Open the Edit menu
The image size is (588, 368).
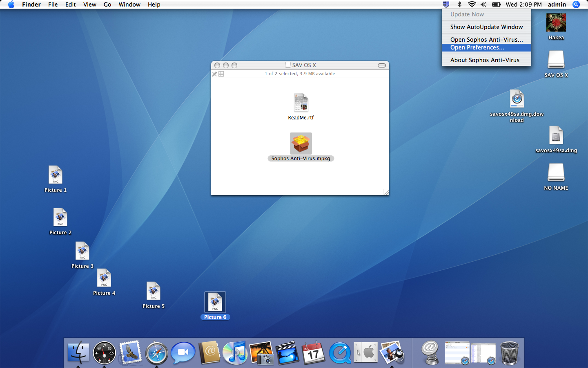point(71,4)
